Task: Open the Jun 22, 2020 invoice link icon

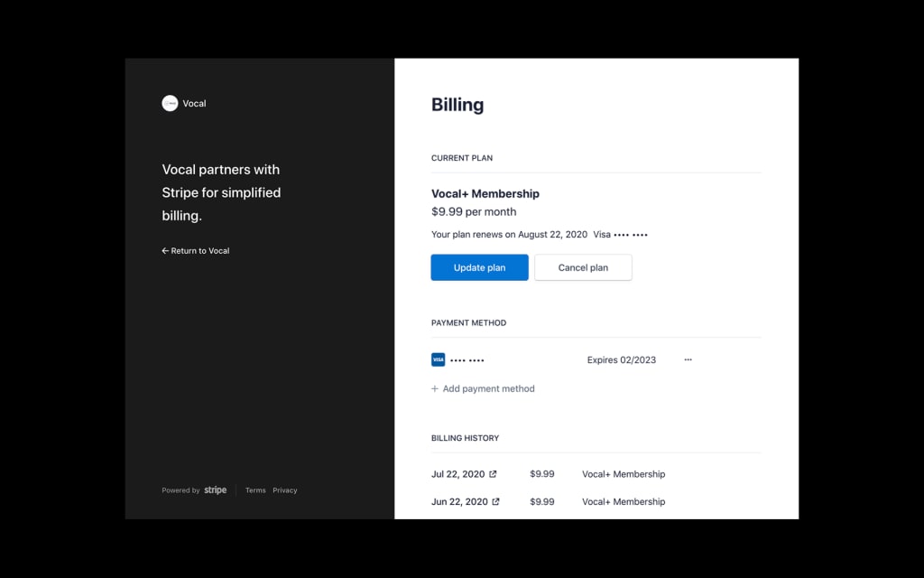Action: click(495, 501)
